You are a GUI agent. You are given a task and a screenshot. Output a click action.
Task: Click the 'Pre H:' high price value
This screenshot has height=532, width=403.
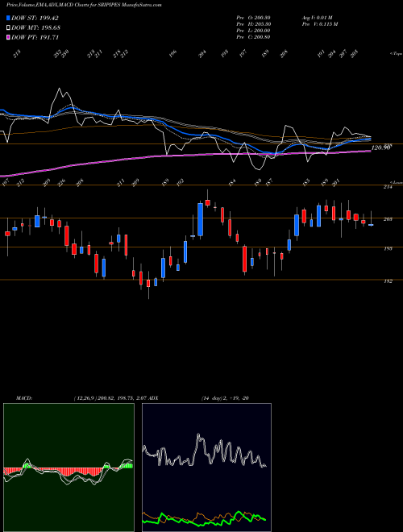pyautogui.click(x=253, y=24)
